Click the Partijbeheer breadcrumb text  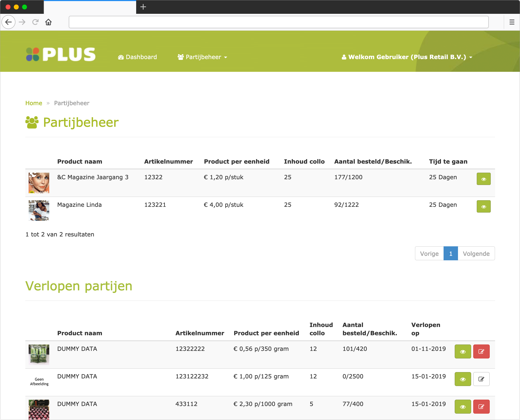(x=72, y=103)
